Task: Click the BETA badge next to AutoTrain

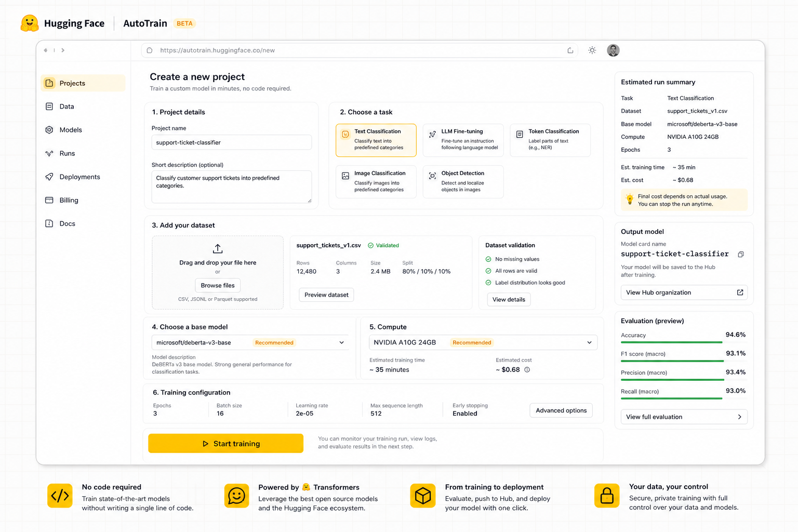Action: click(184, 23)
